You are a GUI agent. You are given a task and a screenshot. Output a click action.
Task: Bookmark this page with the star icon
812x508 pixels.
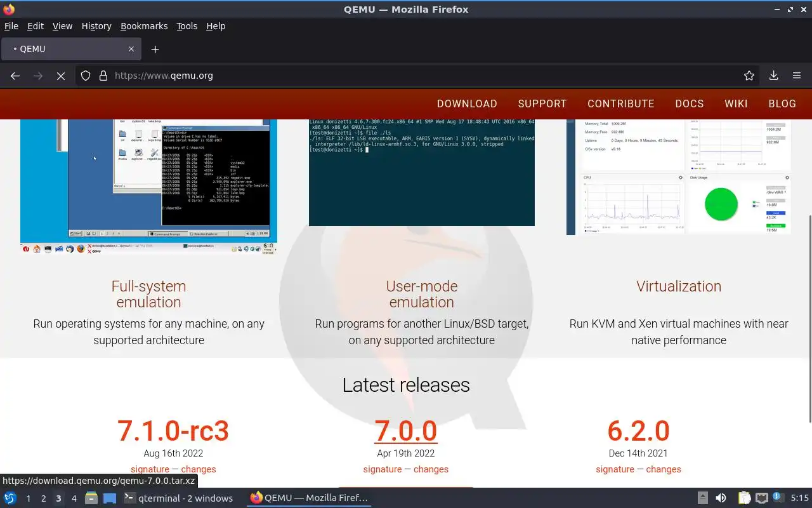[749, 76]
